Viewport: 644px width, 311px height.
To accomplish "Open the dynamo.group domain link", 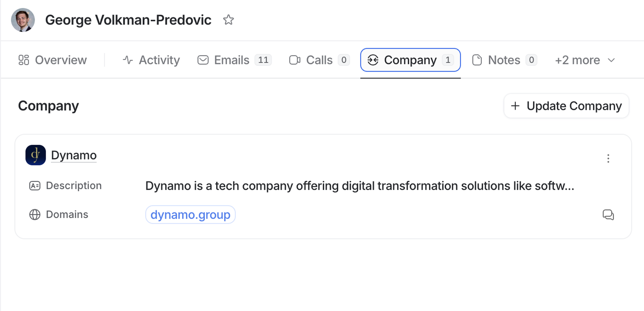I will point(190,215).
